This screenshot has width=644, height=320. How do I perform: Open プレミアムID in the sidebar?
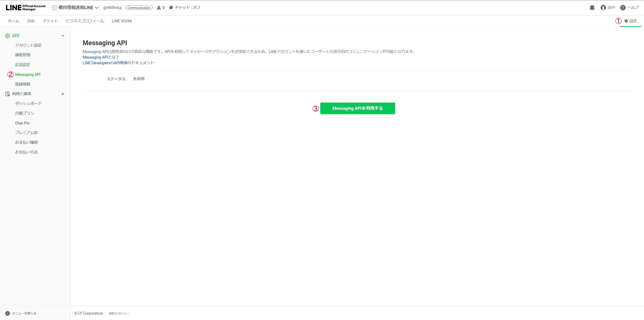coord(26,133)
